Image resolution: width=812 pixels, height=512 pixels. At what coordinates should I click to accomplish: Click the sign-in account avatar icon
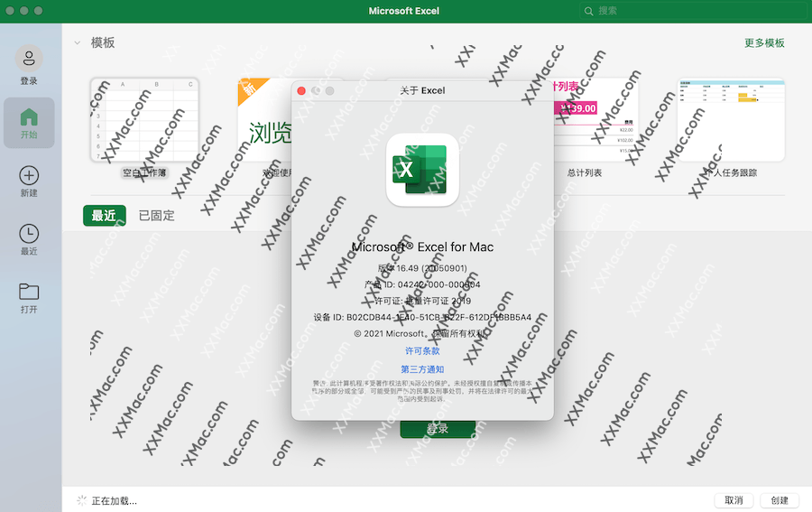click(x=29, y=58)
